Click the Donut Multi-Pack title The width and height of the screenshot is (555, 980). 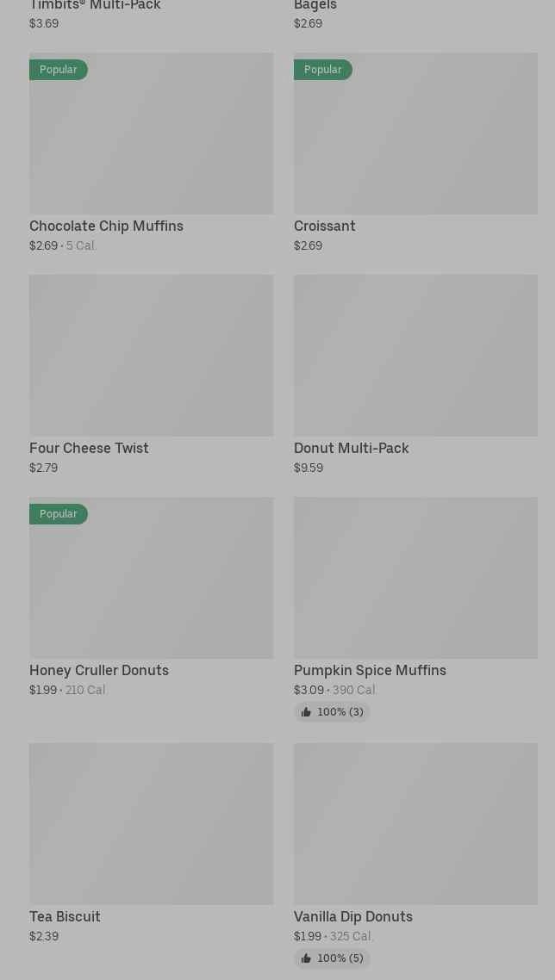(351, 448)
